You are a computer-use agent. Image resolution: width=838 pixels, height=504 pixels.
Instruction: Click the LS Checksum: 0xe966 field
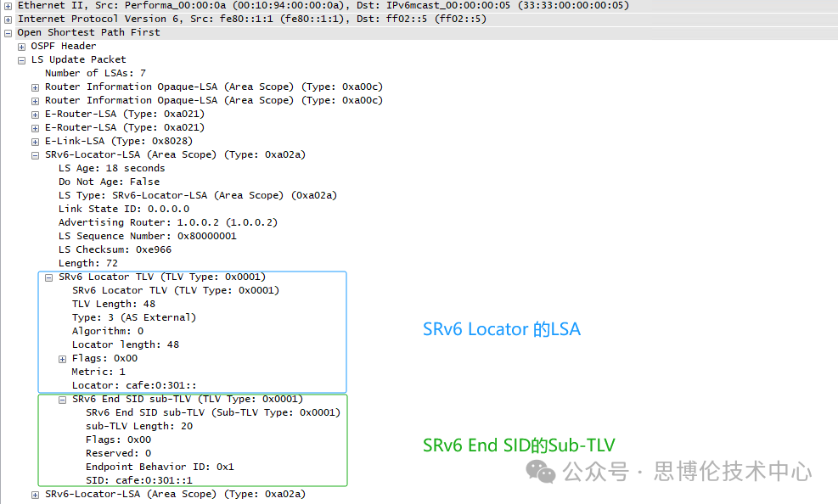pos(115,249)
